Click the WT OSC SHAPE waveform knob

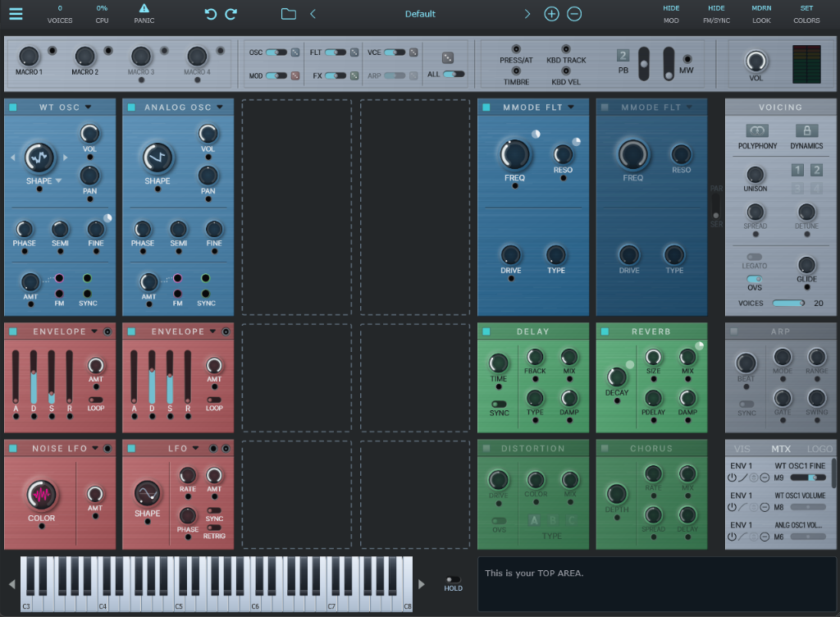39,158
